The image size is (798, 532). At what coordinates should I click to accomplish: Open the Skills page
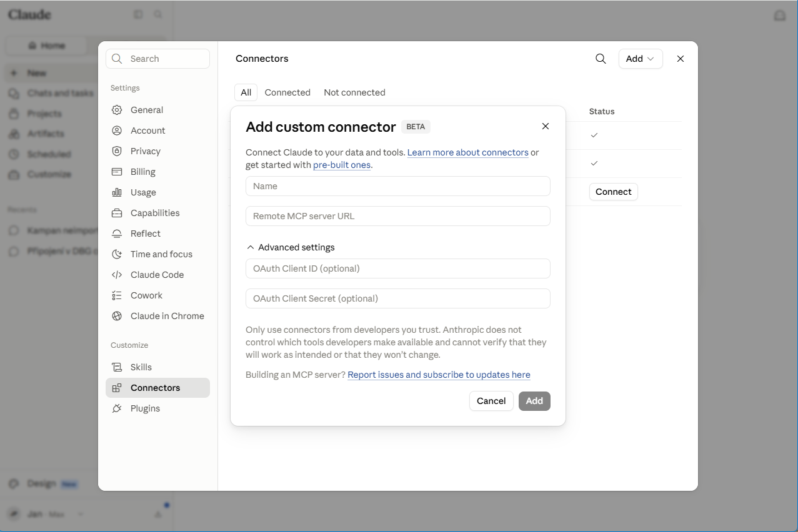[157, 367]
